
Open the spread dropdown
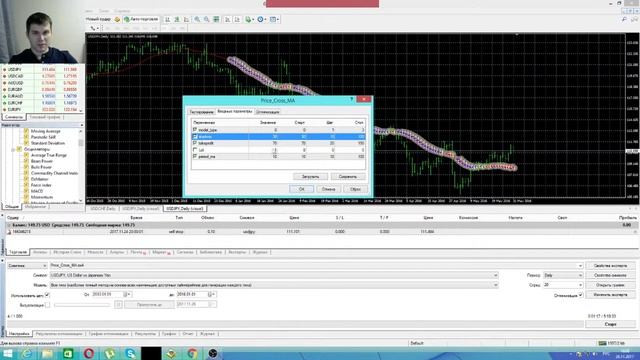coord(580,285)
